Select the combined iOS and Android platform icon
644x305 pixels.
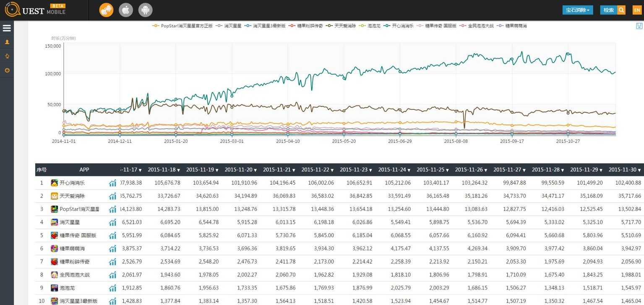[106, 10]
